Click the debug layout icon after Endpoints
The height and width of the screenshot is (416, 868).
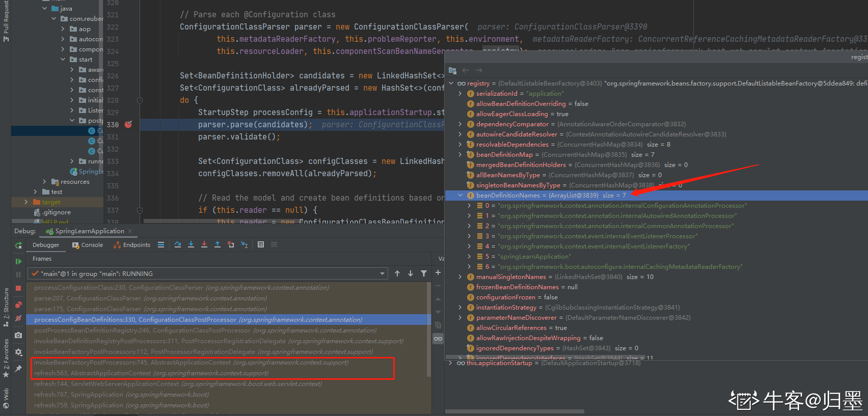pyautogui.click(x=161, y=244)
